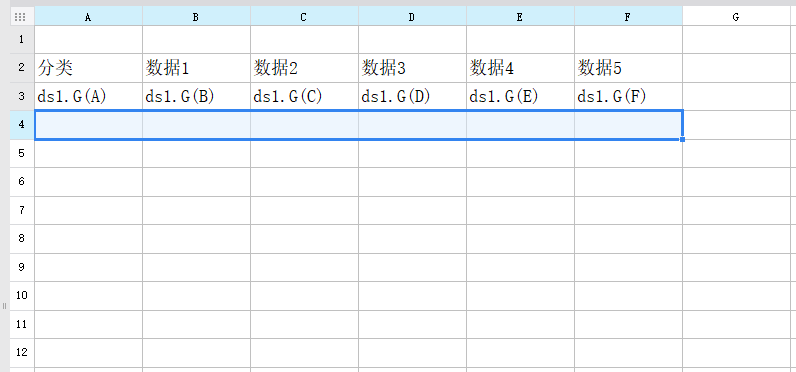Select row 10 header

[x=22, y=295]
